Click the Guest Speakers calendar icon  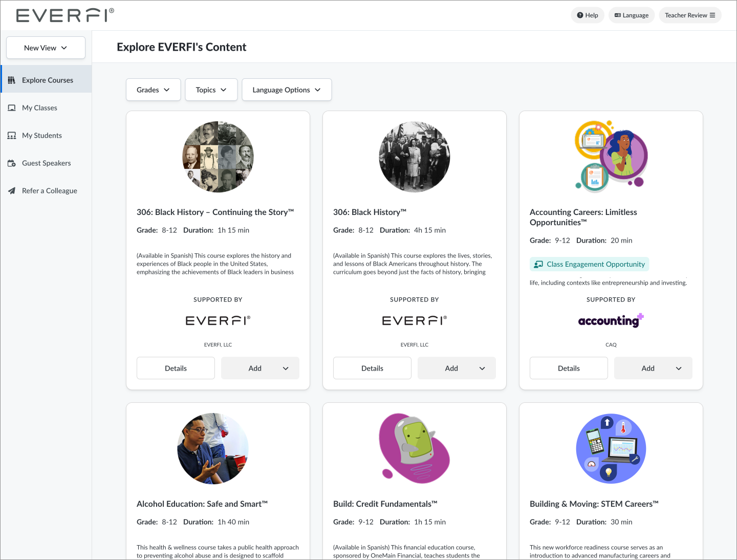(12, 163)
